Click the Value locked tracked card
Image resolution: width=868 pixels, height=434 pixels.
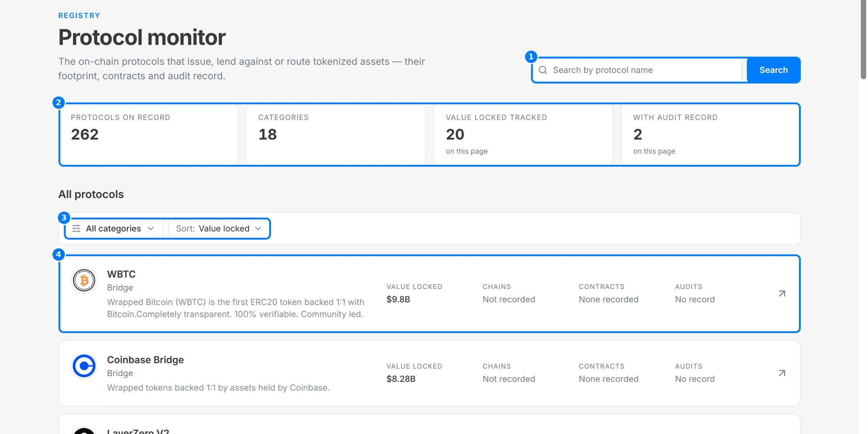(523, 135)
